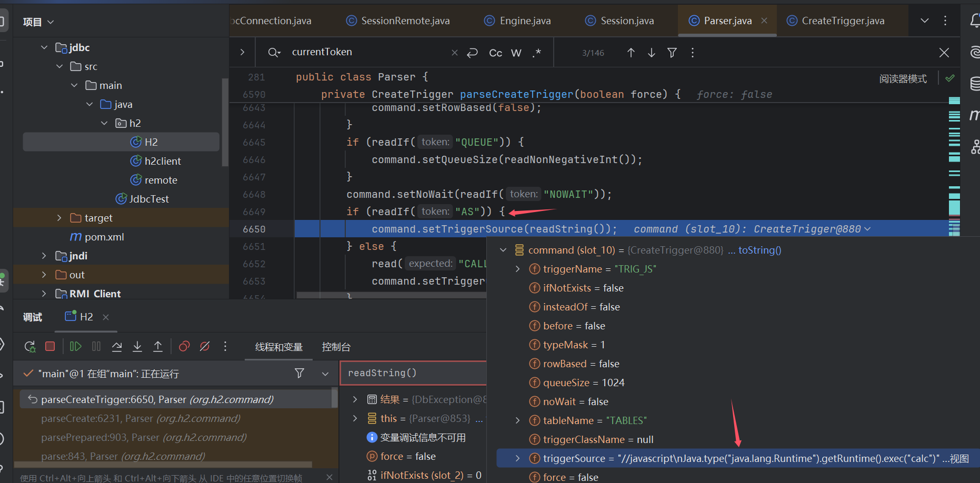This screenshot has height=483, width=980.
Task: Switch to CreateTrigger.java tab
Action: click(x=835, y=21)
